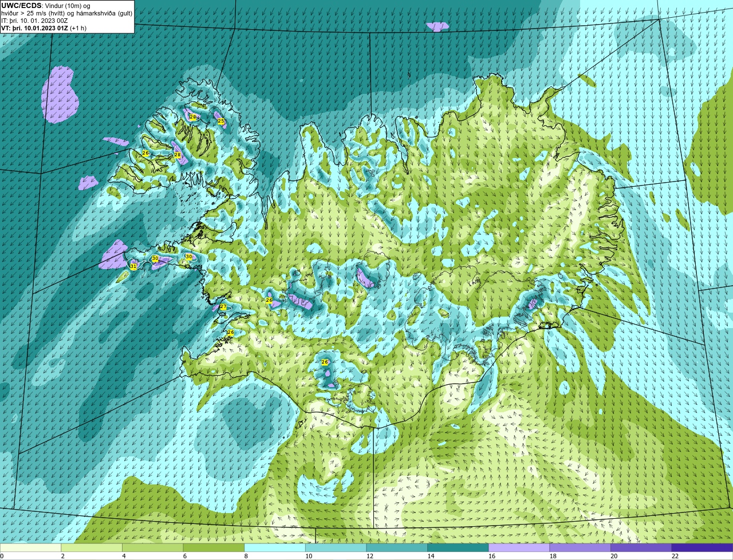Screen dimensions: 733x560
Task: Click the 'UWC/ECDS' title in the info box
Action: (x=21, y=6)
